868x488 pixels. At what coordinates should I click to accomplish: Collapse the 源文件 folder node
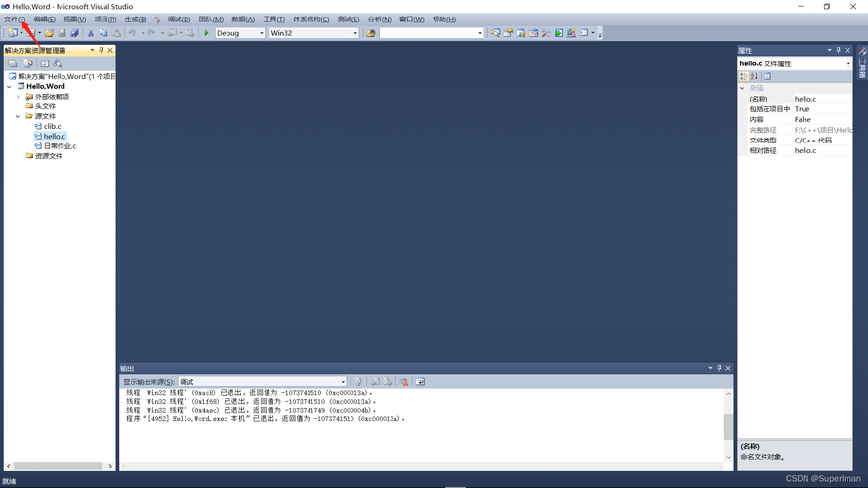tap(18, 116)
